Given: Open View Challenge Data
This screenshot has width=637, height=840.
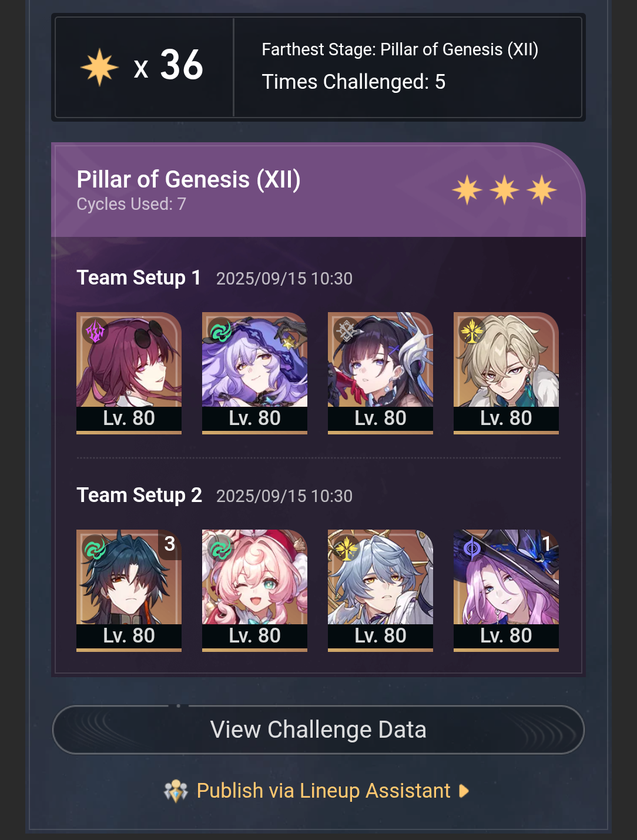Looking at the screenshot, I should pos(318,729).
